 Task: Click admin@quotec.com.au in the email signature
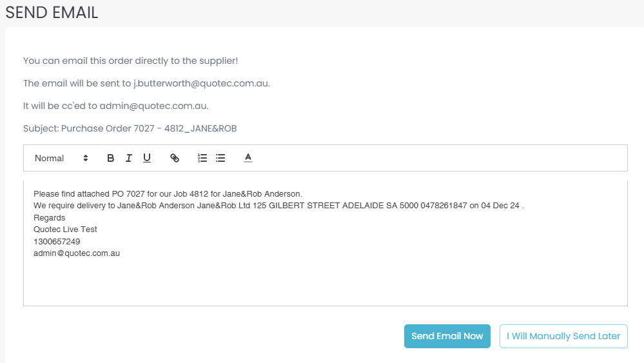[x=77, y=253]
